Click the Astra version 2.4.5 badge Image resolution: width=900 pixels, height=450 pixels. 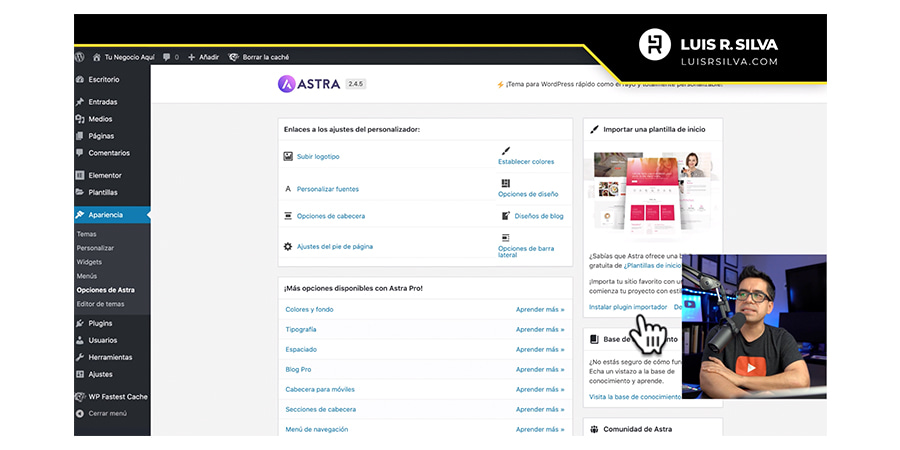point(356,84)
